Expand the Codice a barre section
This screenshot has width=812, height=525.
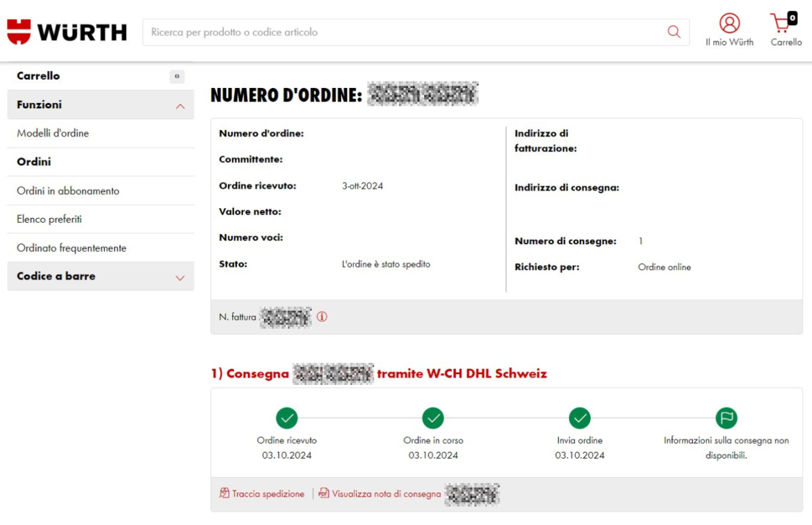[x=180, y=277]
